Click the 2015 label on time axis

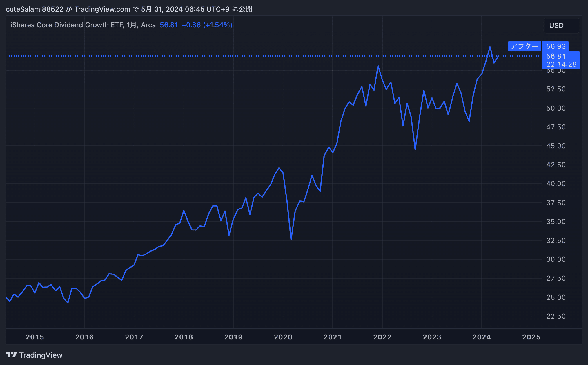pos(35,337)
